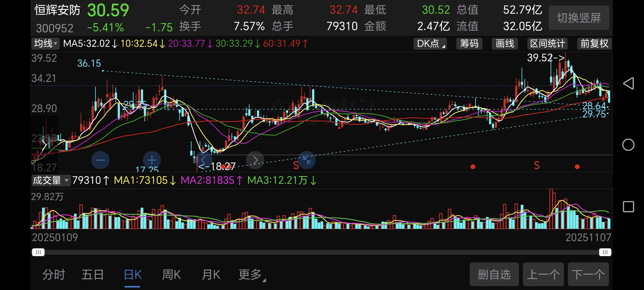This screenshot has height=290, width=644.
Task: Zoom in chart with plus icon
Action: tap(152, 160)
